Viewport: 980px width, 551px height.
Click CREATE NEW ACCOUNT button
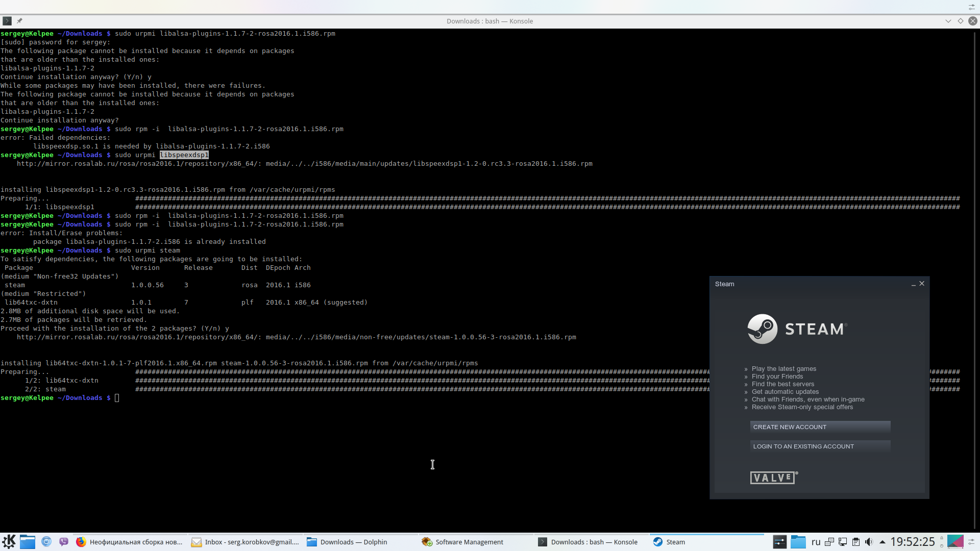click(820, 427)
